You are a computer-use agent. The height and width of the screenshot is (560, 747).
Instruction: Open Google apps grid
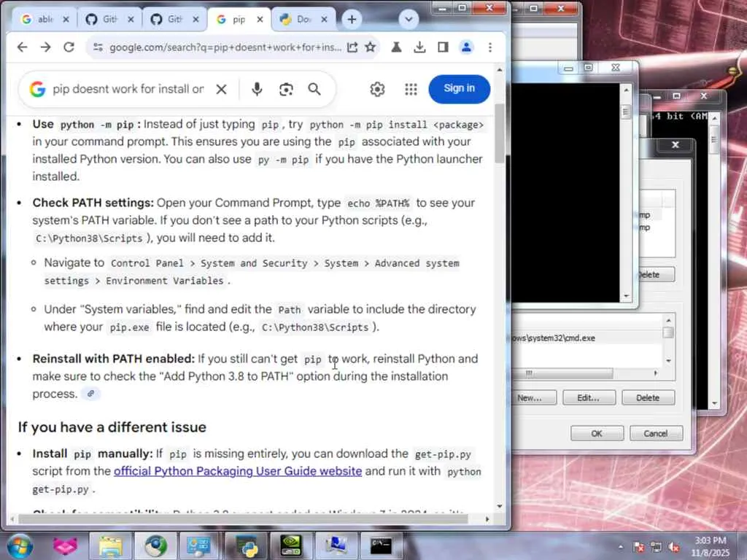(411, 89)
